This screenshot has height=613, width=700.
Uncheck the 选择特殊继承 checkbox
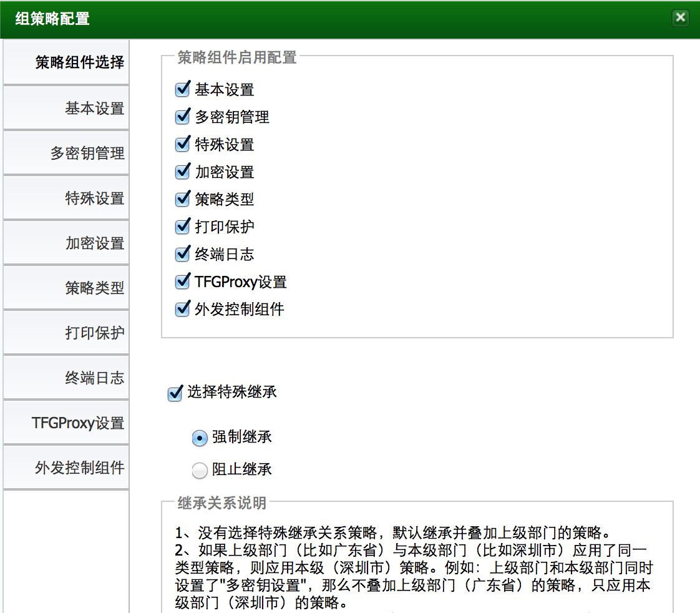pyautogui.click(x=175, y=393)
